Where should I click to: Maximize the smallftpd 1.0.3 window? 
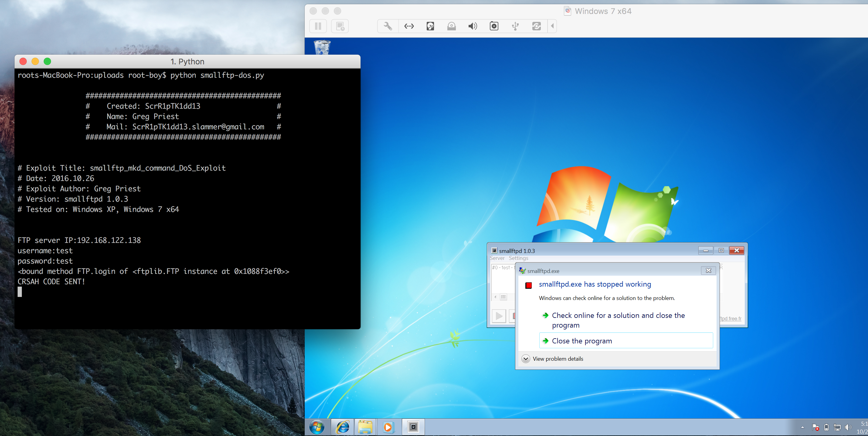pos(721,250)
